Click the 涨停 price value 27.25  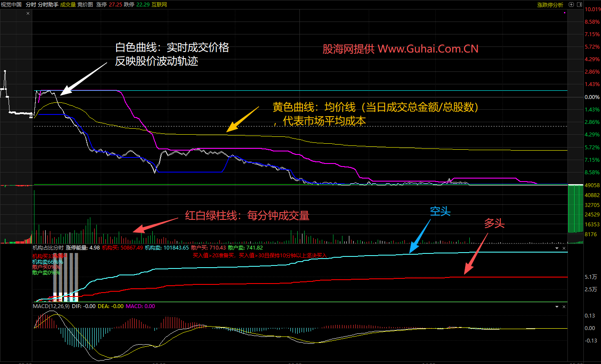pyautogui.click(x=115, y=5)
